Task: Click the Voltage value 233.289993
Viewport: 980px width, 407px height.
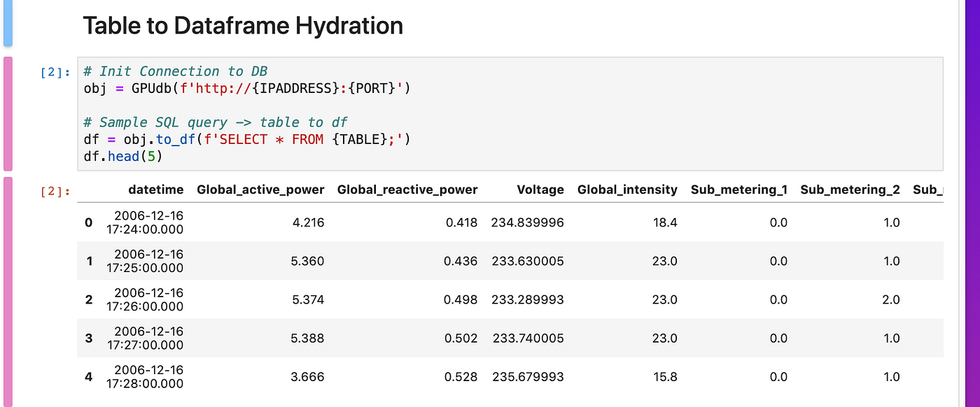Action: point(528,299)
